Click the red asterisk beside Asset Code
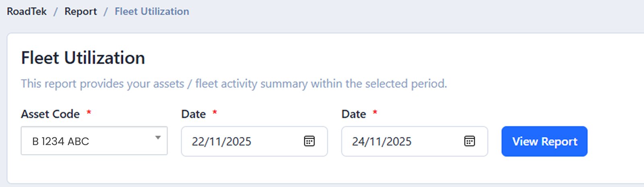 [x=89, y=112]
